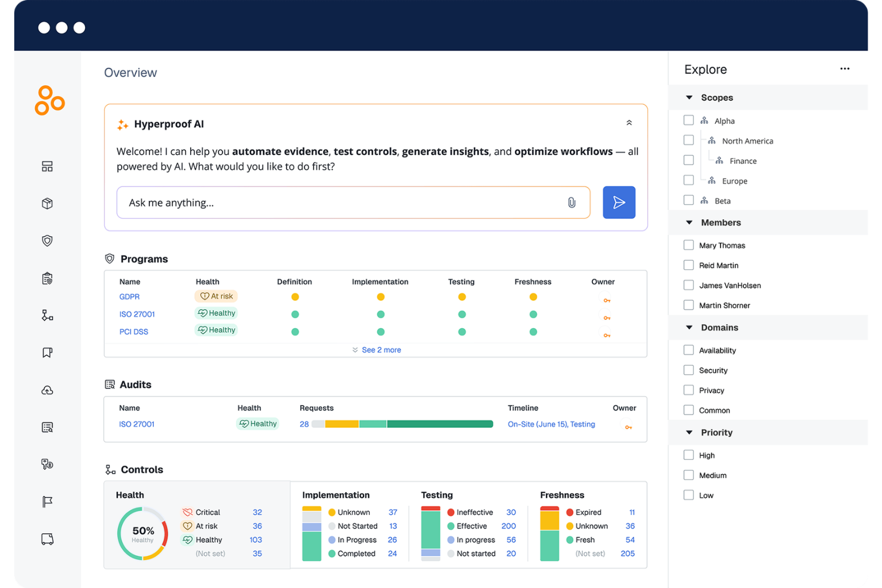Viewport: 882px width, 588px height.
Task: Open the cloud upload icon in sidebar
Action: point(47,390)
